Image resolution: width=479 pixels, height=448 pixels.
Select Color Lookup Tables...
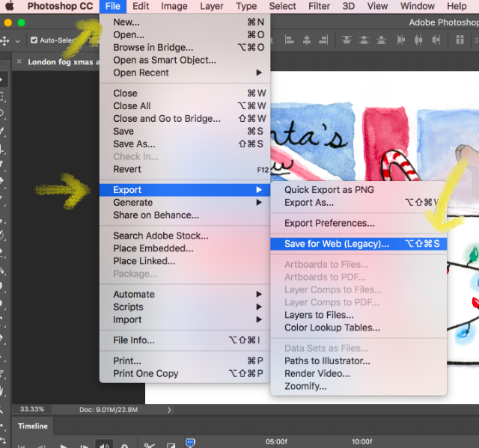click(x=359, y=328)
